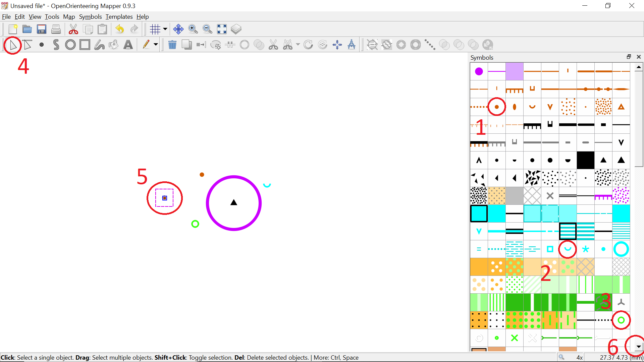
Task: Toggle the grid display button
Action: pyautogui.click(x=155, y=29)
